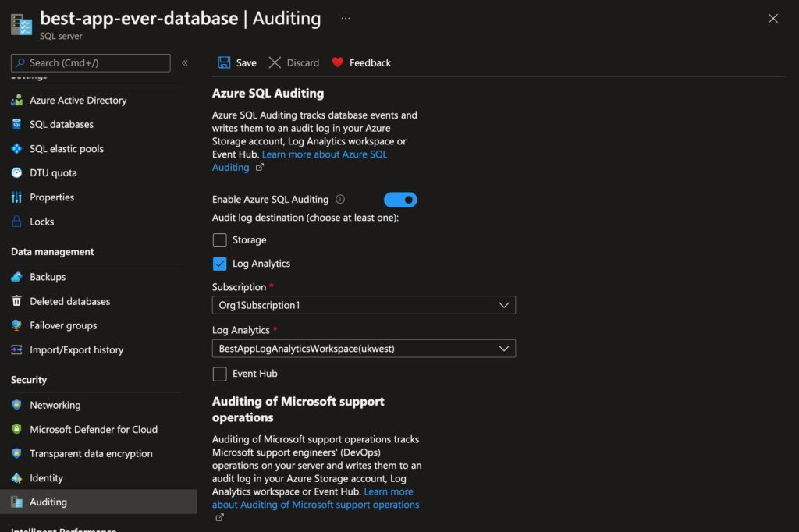Image resolution: width=799 pixels, height=532 pixels.
Task: Click the Microsoft Defender for Cloud icon
Action: point(17,429)
